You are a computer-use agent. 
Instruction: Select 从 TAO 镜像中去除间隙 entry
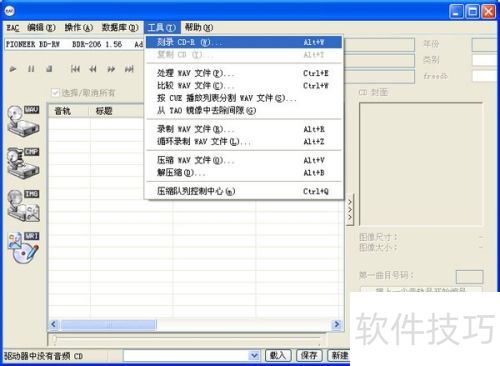tap(244, 111)
